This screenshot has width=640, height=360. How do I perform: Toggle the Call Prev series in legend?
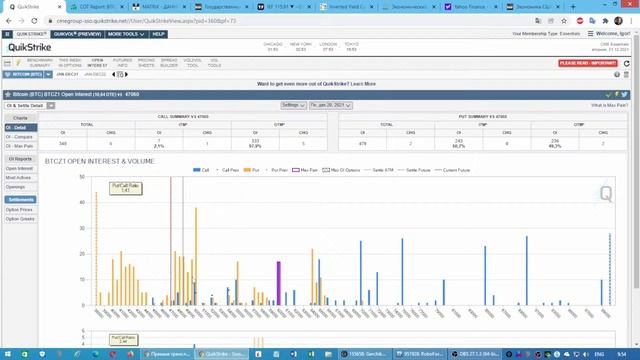227,170
